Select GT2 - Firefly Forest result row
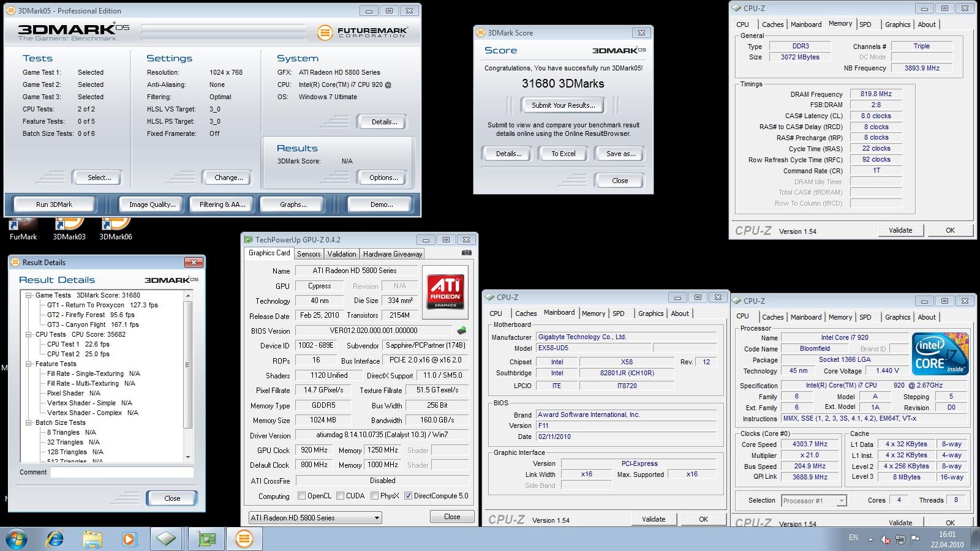 (91, 315)
